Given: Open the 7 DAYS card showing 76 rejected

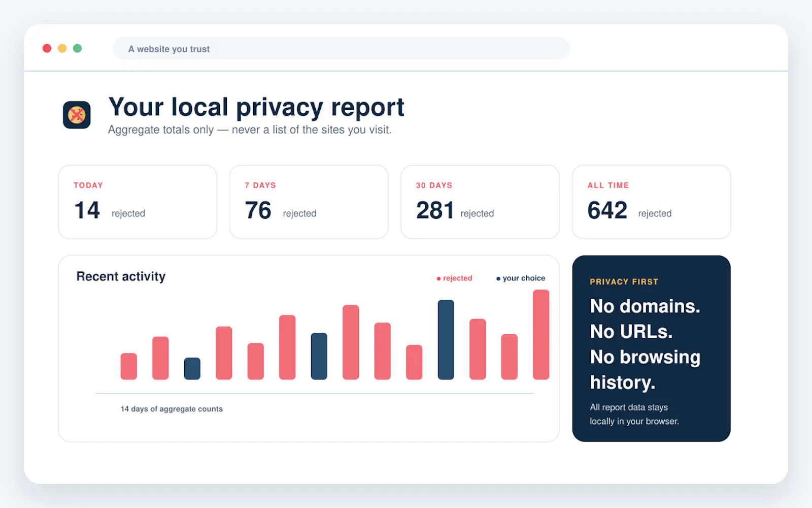Looking at the screenshot, I should 309,202.
